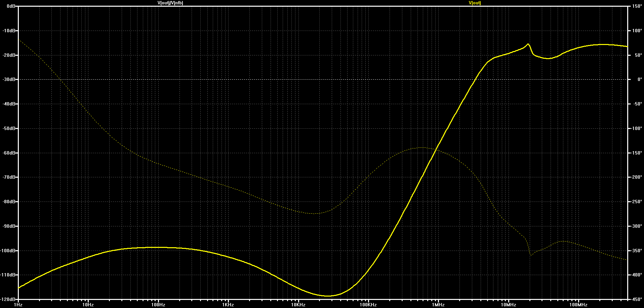Click the 0dB left axis label
This screenshot has width=644, height=308.
pyautogui.click(x=11, y=6)
